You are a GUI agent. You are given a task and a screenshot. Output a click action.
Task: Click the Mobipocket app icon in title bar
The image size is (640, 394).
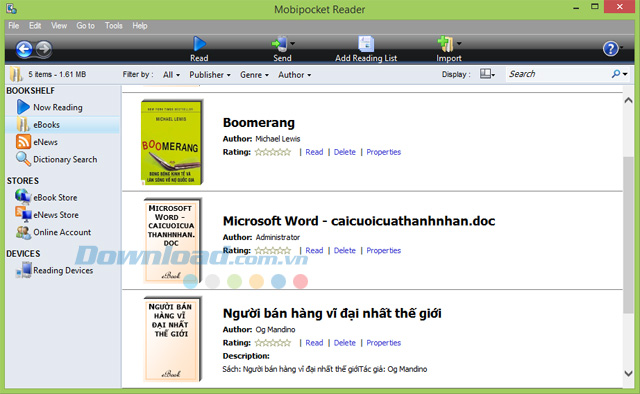pyautogui.click(x=11, y=8)
